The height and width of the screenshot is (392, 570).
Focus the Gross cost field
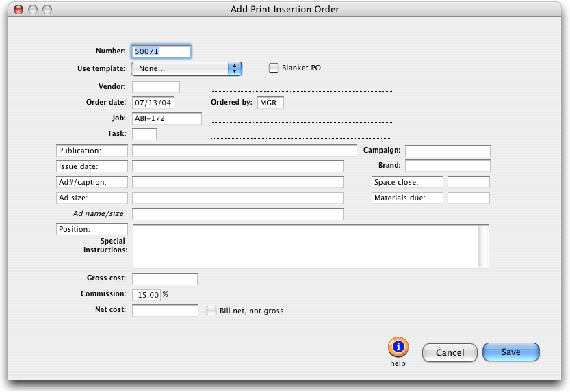tap(164, 279)
